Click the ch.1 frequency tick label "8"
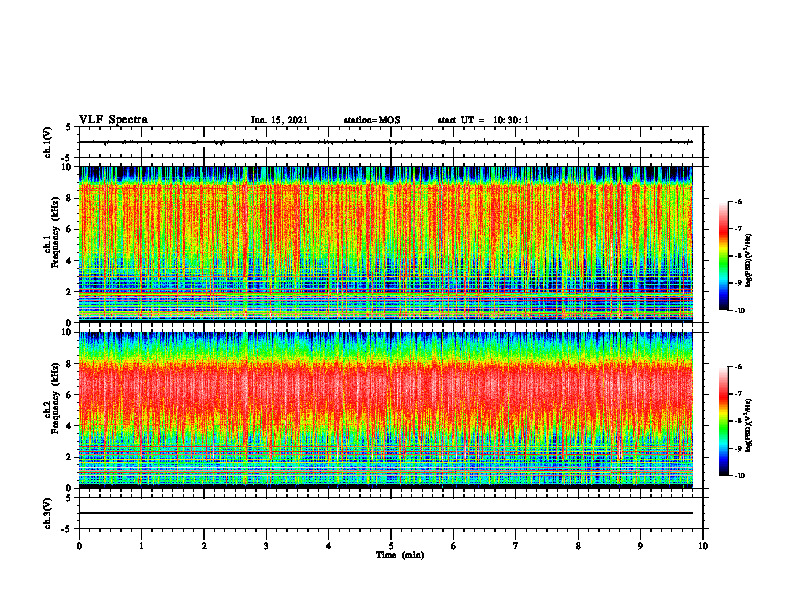 [70, 198]
